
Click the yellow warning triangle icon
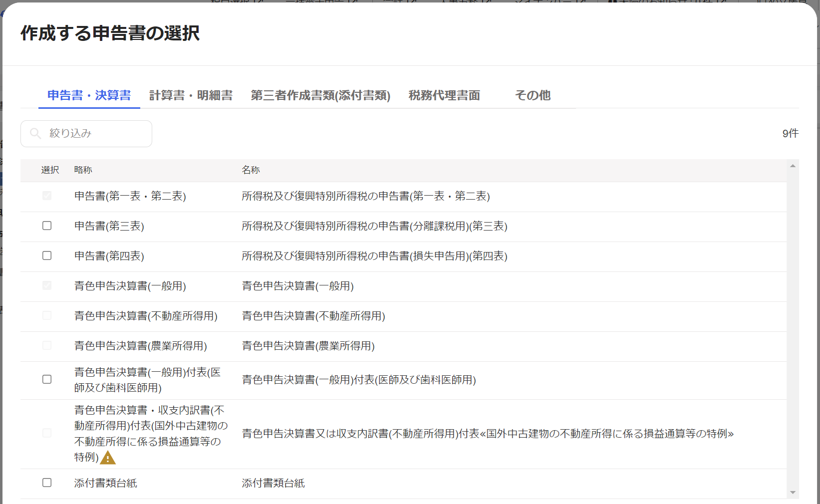tap(108, 458)
